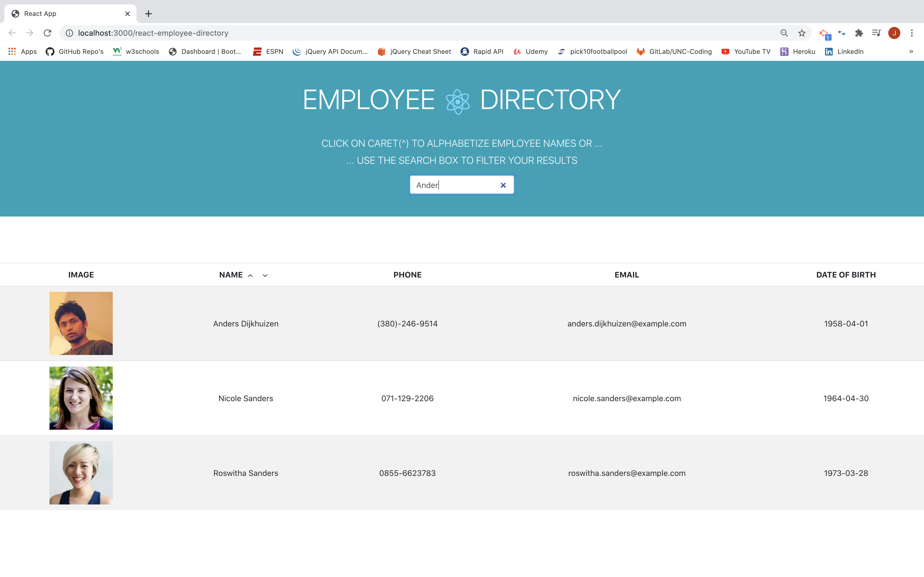Viewport: 924px width, 577px height.
Task: Click the zoom magnifier in the address bar
Action: pos(784,33)
